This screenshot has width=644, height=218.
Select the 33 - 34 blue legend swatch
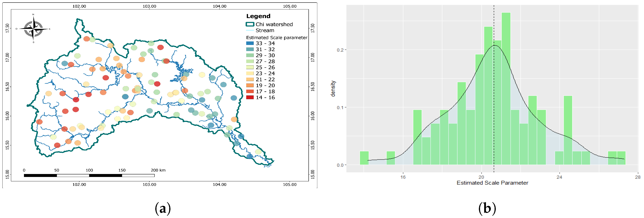pyautogui.click(x=250, y=43)
